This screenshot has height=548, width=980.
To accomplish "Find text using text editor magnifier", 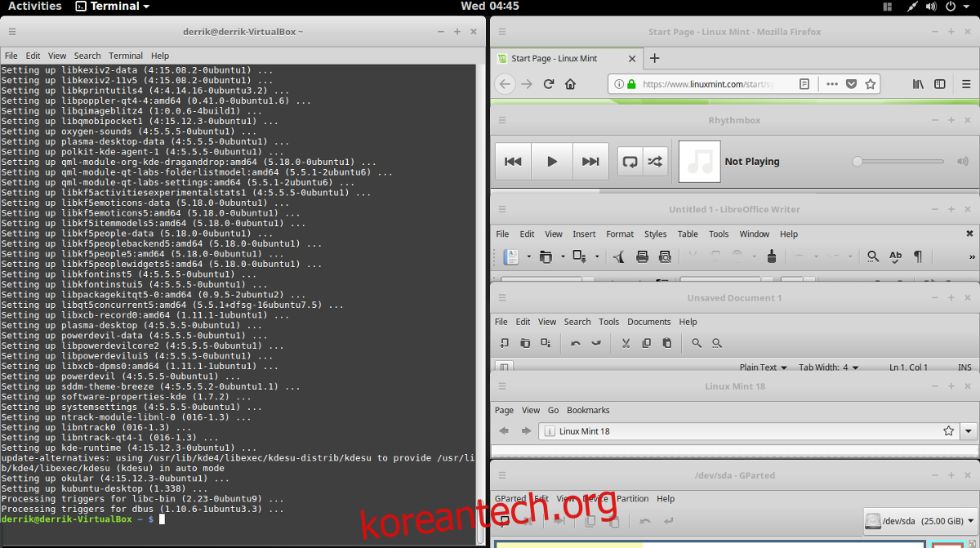I will pos(697,343).
